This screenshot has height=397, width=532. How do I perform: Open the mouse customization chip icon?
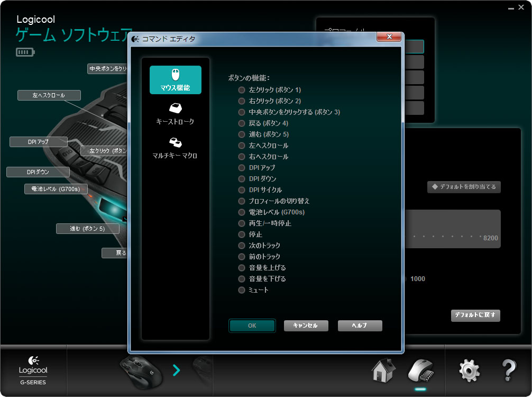click(x=421, y=371)
